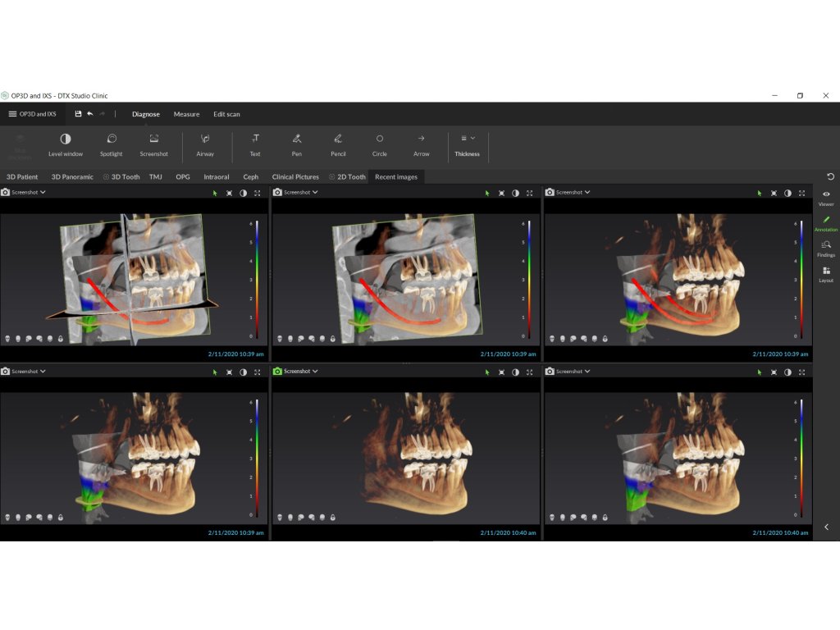Open the Measure menu tab
840x630 pixels.
coord(186,114)
